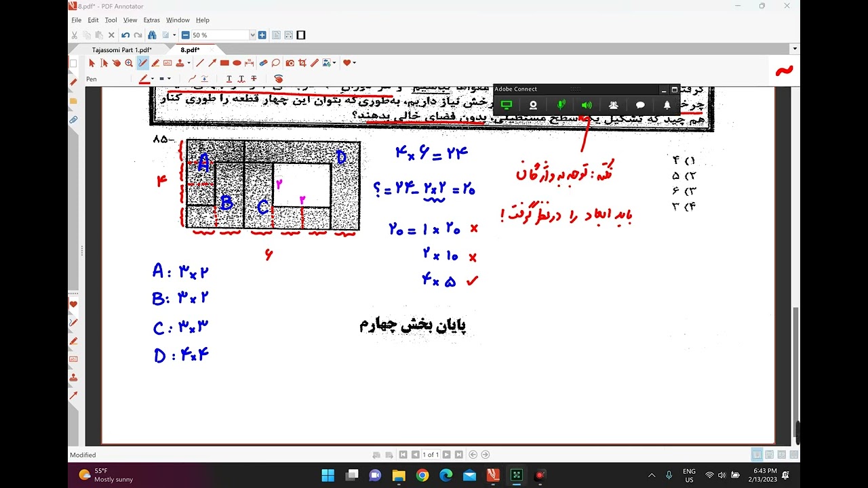The image size is (868, 488).
Task: Find text with the binoculars icon
Action: pyautogui.click(x=152, y=35)
